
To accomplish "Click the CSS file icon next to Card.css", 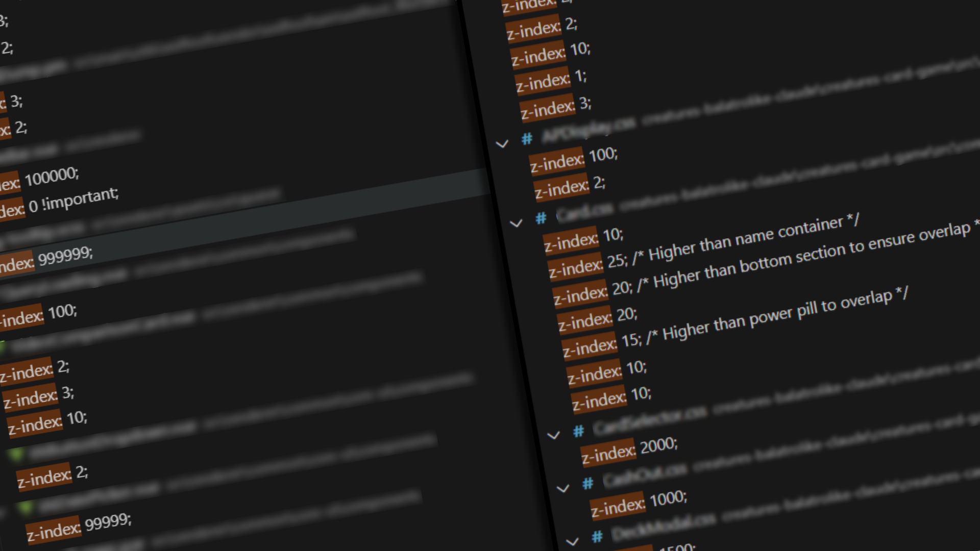I will pos(540,219).
